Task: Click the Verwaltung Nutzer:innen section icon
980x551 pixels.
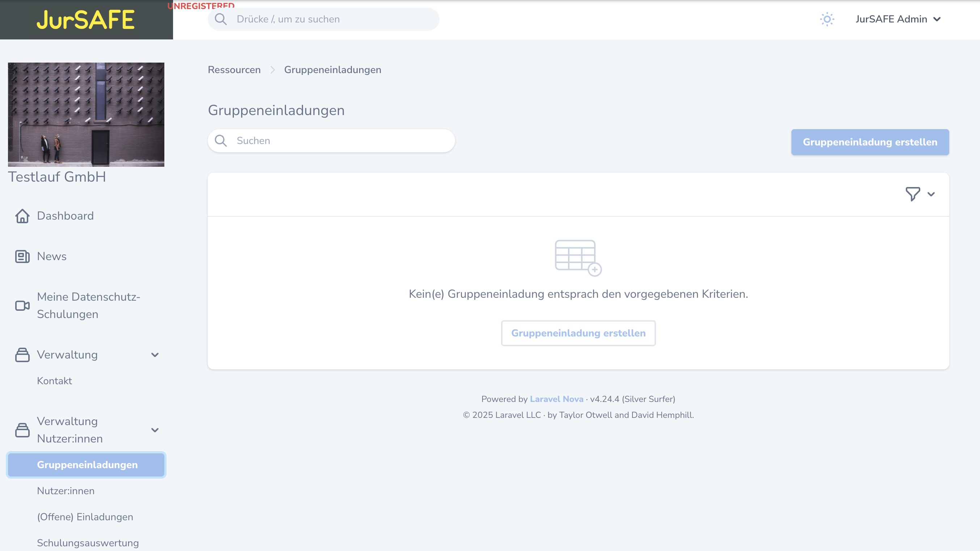Action: (22, 430)
